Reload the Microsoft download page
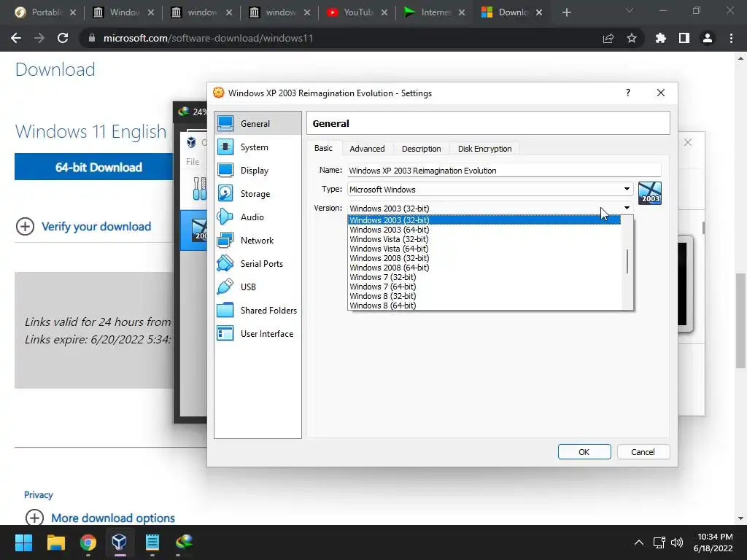This screenshot has width=747, height=560. [x=63, y=38]
